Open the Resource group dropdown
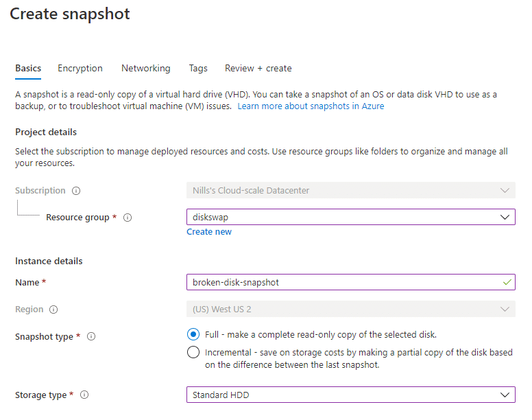The height and width of the screenshot is (420, 532). pos(350,218)
